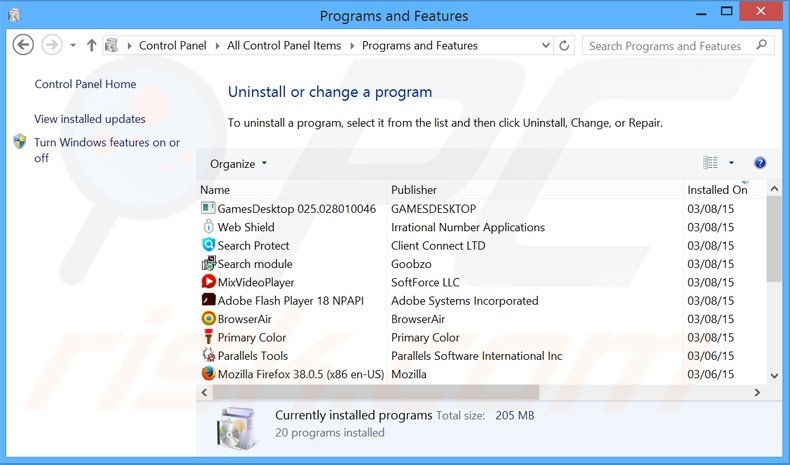Select the Primary Color program name
790x465 pixels.
[251, 338]
